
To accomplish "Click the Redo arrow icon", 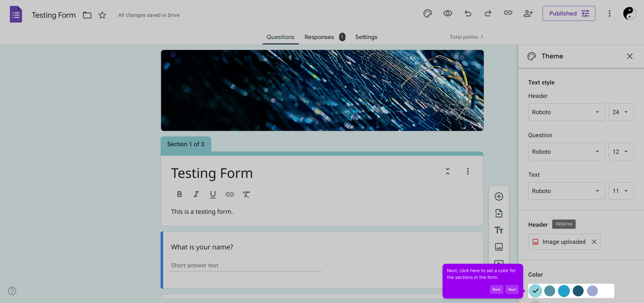I will 488,13.
